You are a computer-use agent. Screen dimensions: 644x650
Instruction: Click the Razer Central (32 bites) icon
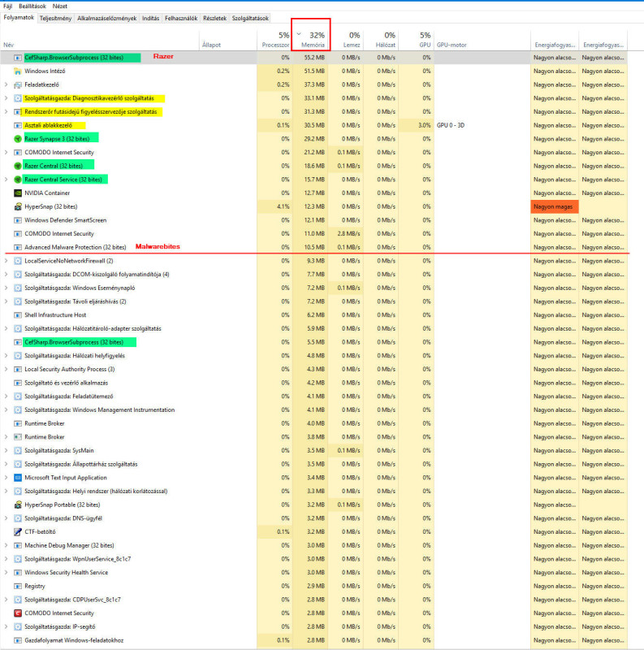point(17,166)
